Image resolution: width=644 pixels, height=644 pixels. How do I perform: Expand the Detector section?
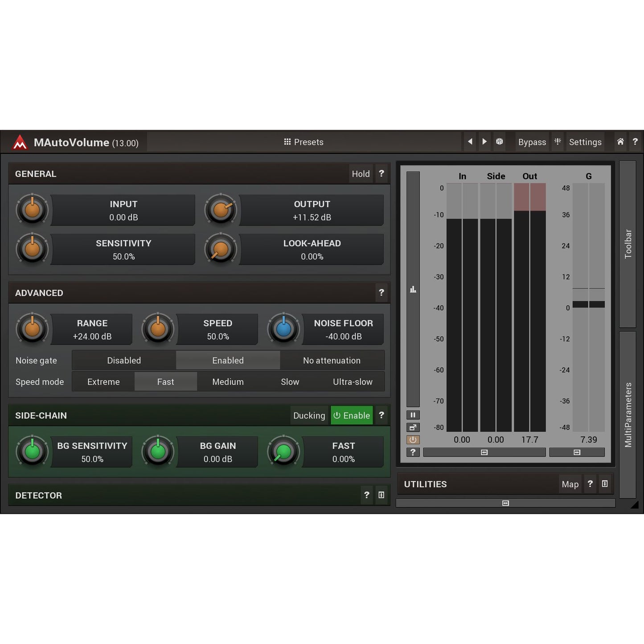pyautogui.click(x=381, y=495)
